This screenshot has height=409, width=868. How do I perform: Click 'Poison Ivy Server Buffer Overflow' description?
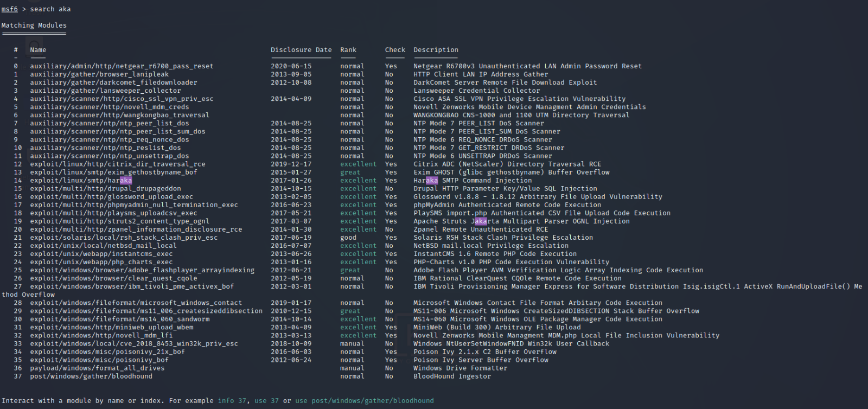click(481, 360)
